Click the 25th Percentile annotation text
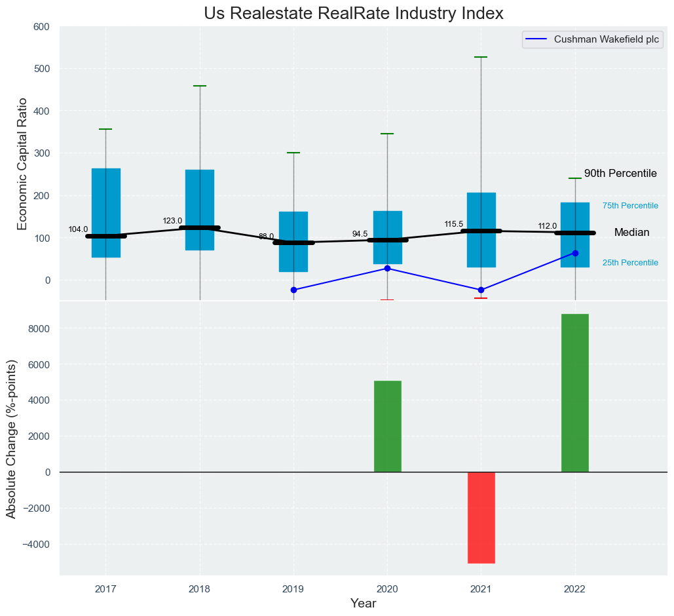Image resolution: width=674 pixels, height=616 pixels. click(630, 263)
